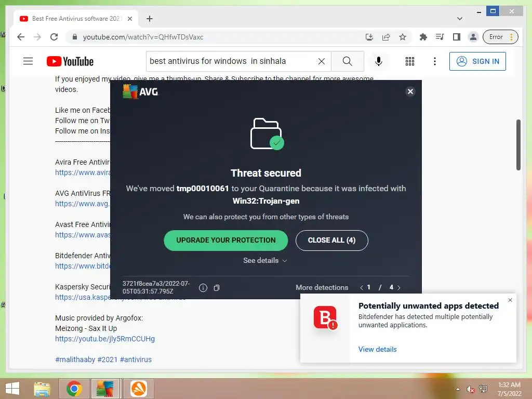This screenshot has width=532, height=399.
Task: Open the info icon beside detection ID
Action: pos(203,288)
